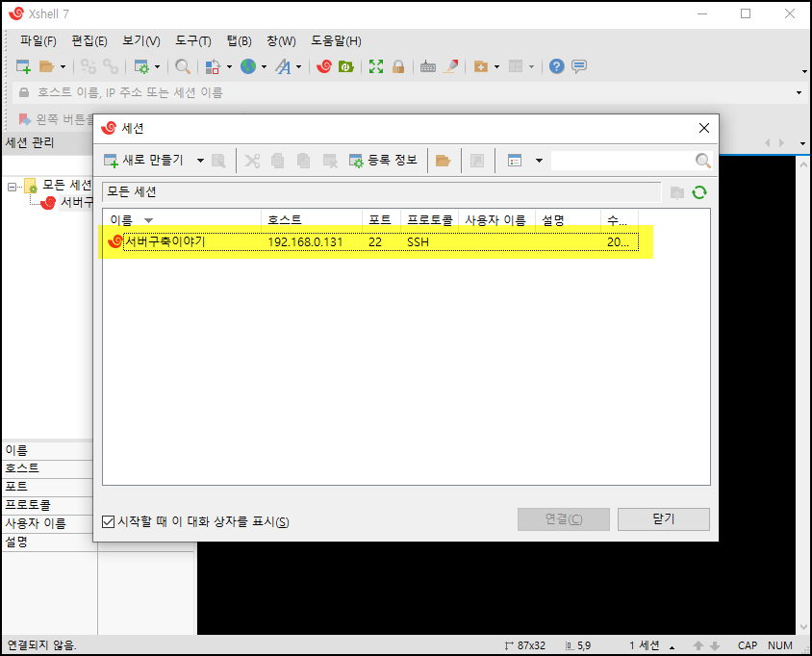Click the globe encoding icon
The height and width of the screenshot is (656, 812).
[248, 66]
